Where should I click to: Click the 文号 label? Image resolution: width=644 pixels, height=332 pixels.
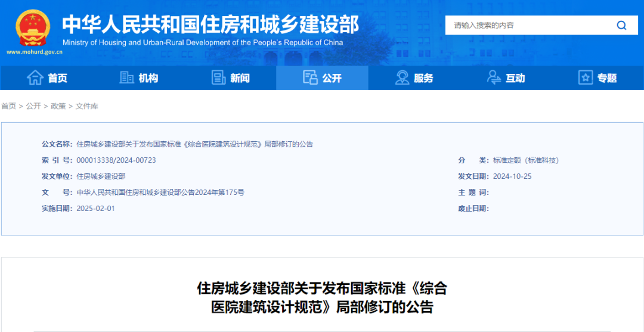pyautogui.click(x=57, y=192)
